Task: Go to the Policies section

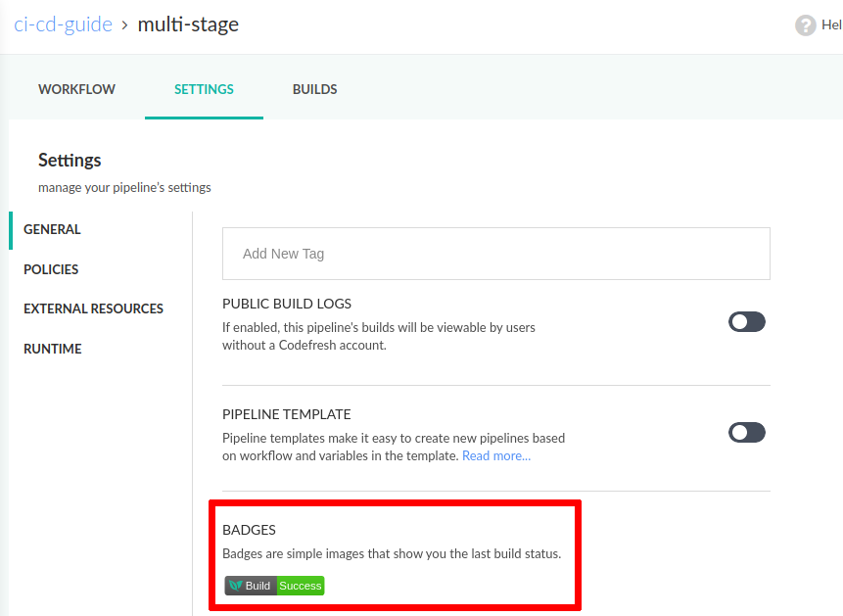Action: [51, 269]
